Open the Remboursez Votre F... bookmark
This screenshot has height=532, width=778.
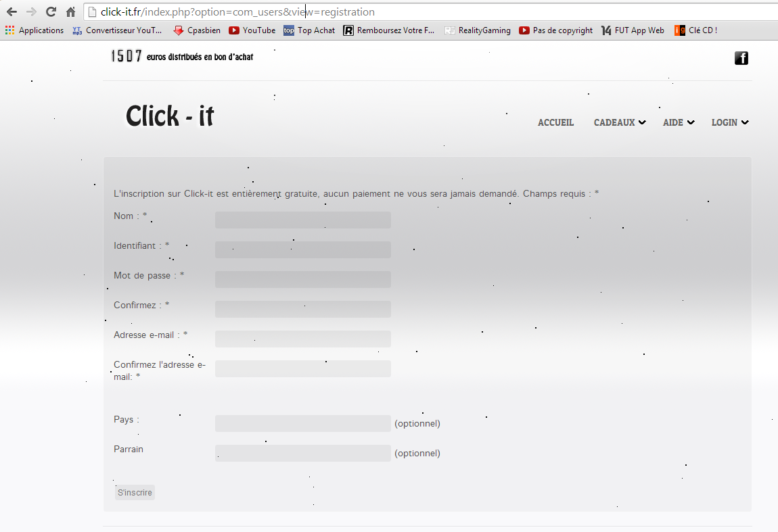[388, 30]
